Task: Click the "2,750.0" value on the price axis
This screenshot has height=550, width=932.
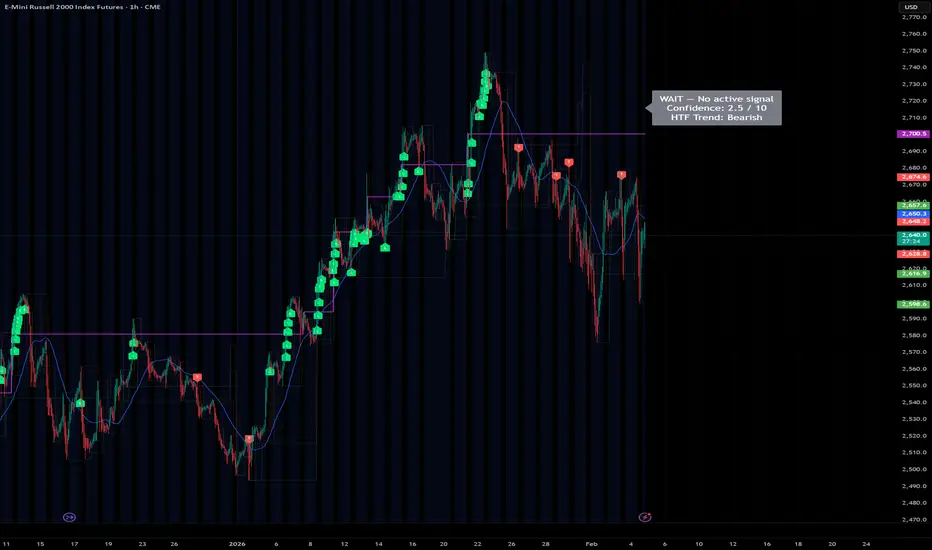Action: [x=914, y=51]
